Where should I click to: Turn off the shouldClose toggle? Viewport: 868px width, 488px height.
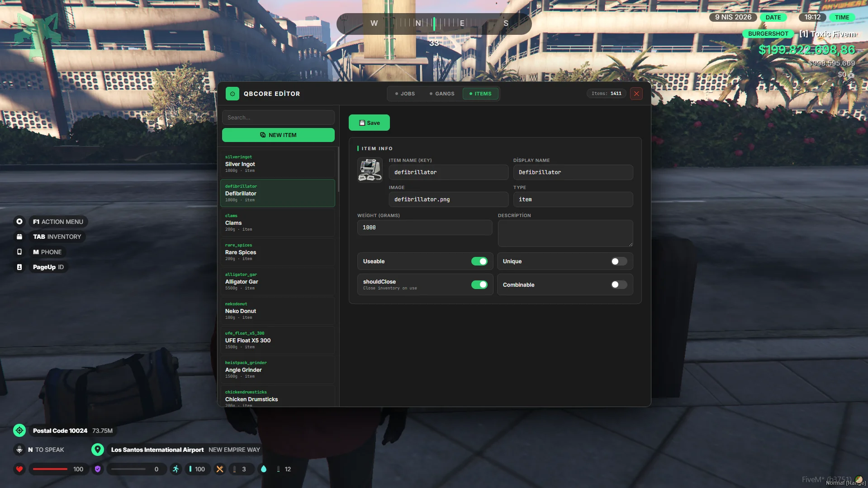pos(479,284)
